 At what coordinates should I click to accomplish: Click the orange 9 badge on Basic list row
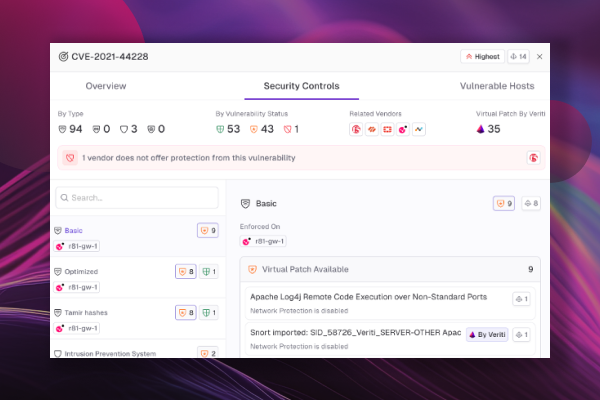click(x=208, y=230)
